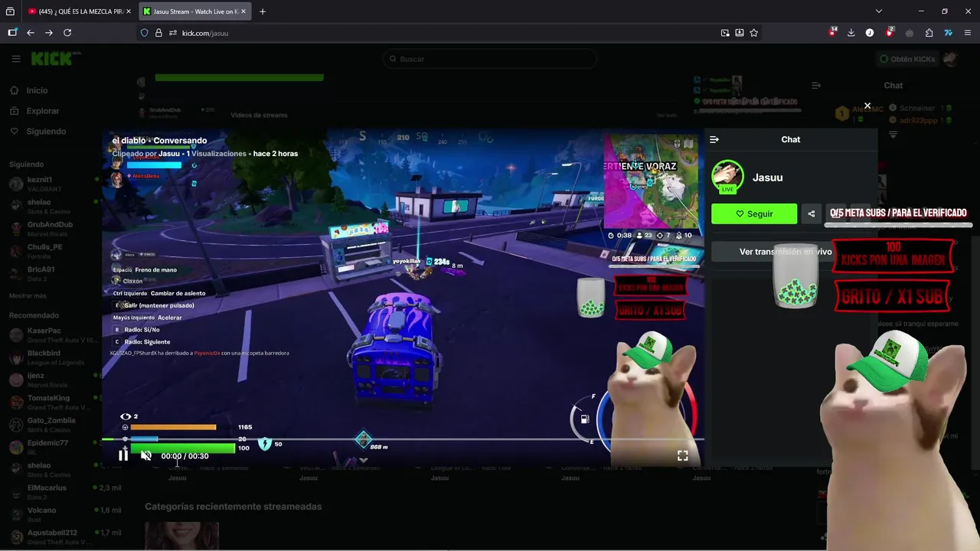Open the browser downloads panel
Viewport: 980px width, 551px height.
click(x=851, y=33)
